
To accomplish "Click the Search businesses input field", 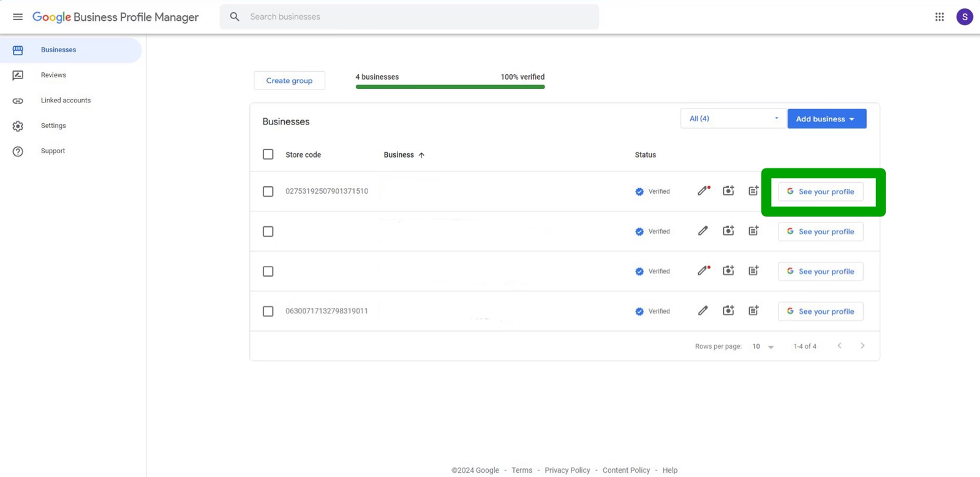I will tap(417, 17).
